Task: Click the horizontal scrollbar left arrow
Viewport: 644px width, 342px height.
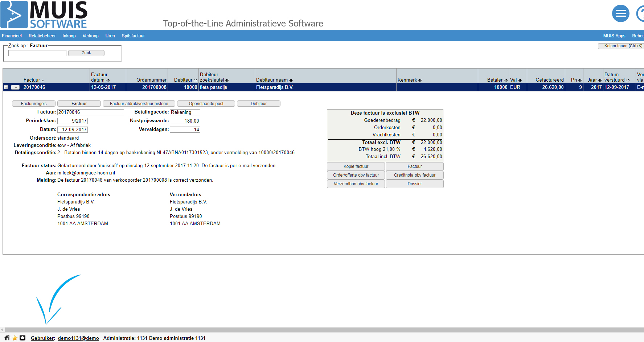Action: (x=2, y=330)
